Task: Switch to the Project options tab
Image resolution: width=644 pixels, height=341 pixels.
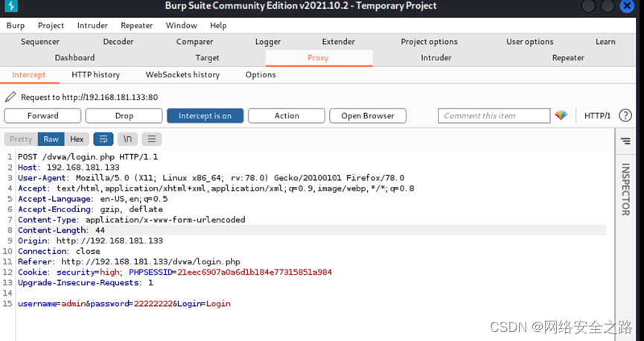Action: (x=429, y=42)
